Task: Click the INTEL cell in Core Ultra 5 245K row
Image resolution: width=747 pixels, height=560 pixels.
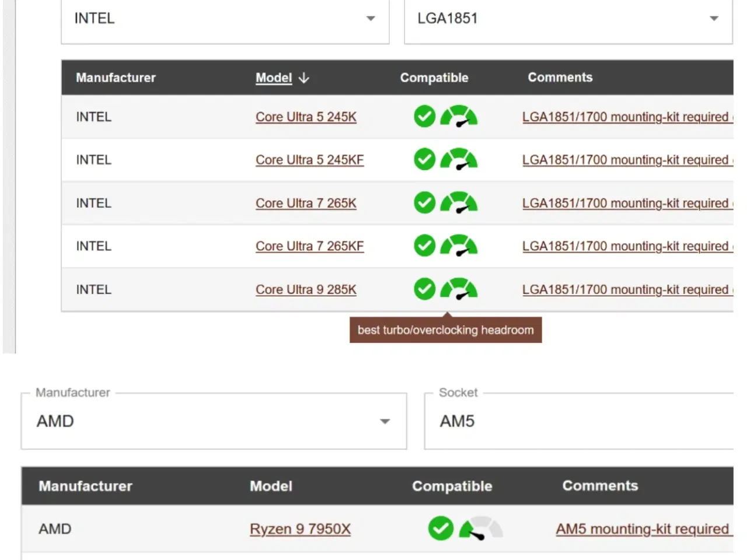Action: (x=93, y=117)
